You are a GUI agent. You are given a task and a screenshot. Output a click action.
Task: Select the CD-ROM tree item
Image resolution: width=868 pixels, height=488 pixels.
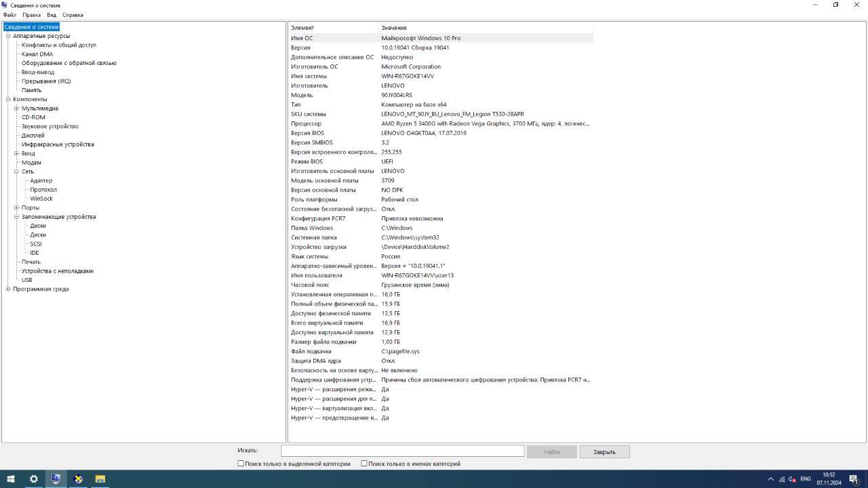point(33,117)
